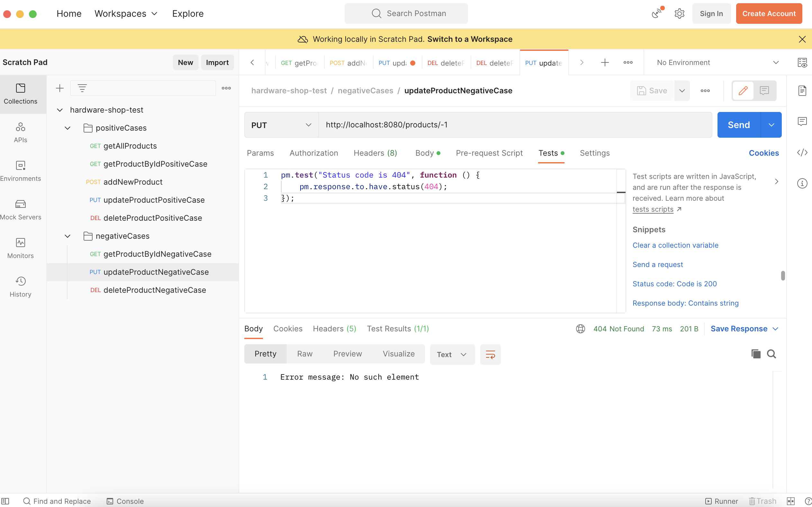Open the Monitors sidebar section
The height and width of the screenshot is (507, 812).
coord(21,248)
